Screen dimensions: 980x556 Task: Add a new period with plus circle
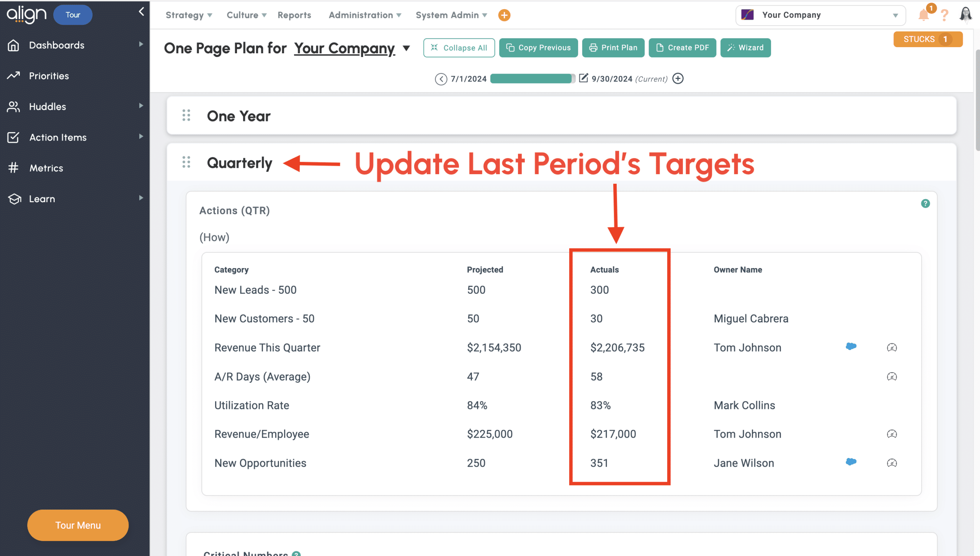678,78
